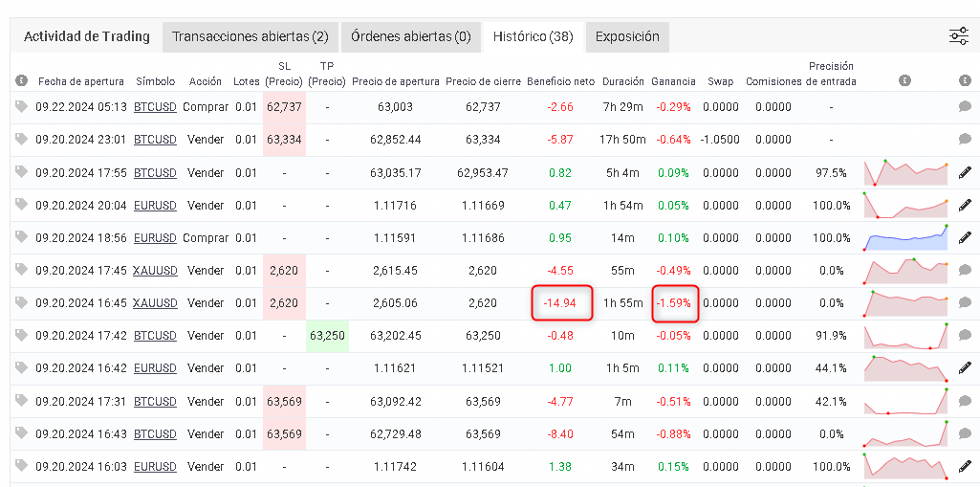Sort by the Símbolo column header
This screenshot has height=487, width=980.
tap(155, 82)
